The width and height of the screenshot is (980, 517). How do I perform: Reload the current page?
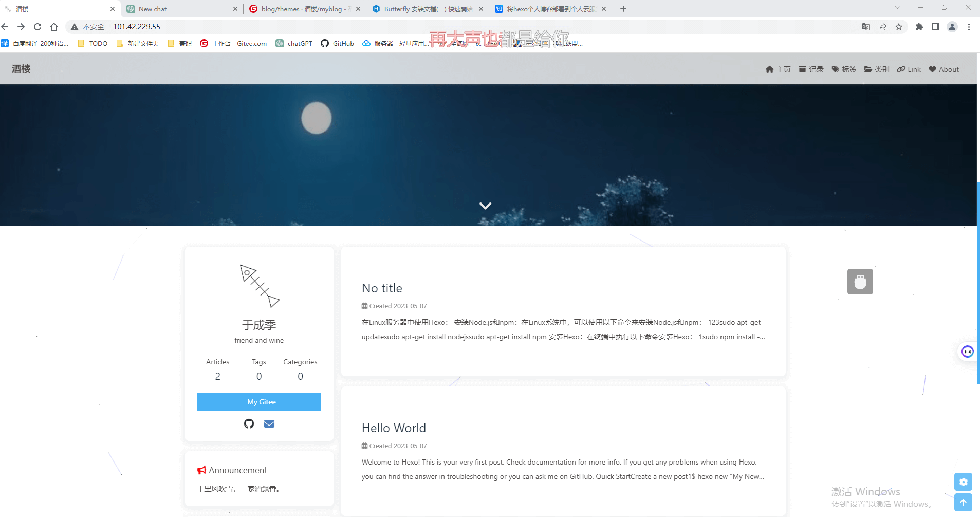coord(38,27)
